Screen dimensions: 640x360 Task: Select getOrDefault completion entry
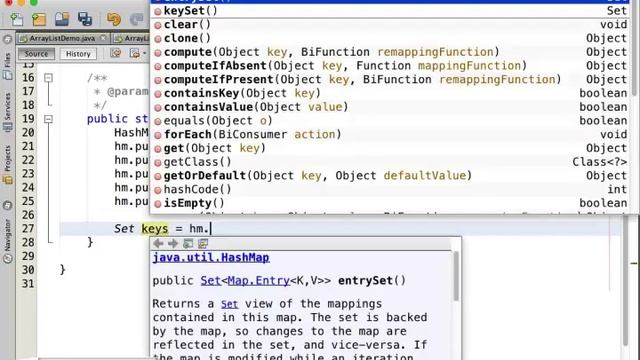(391, 176)
